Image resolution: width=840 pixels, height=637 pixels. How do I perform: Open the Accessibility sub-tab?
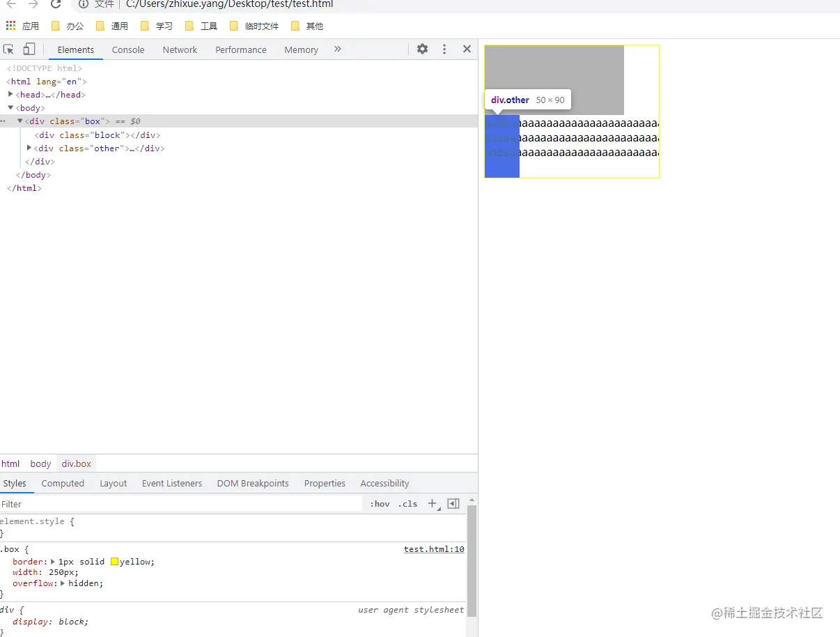pyautogui.click(x=384, y=483)
